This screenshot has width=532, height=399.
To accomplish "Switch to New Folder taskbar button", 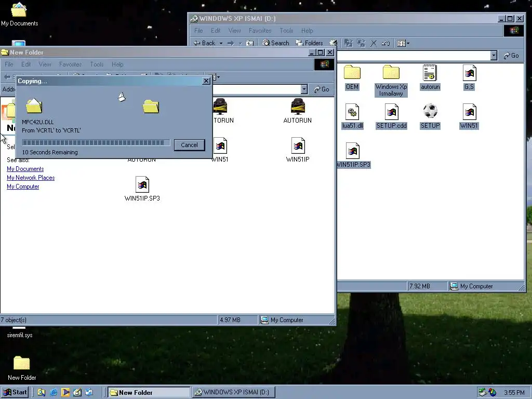I will point(149,393).
